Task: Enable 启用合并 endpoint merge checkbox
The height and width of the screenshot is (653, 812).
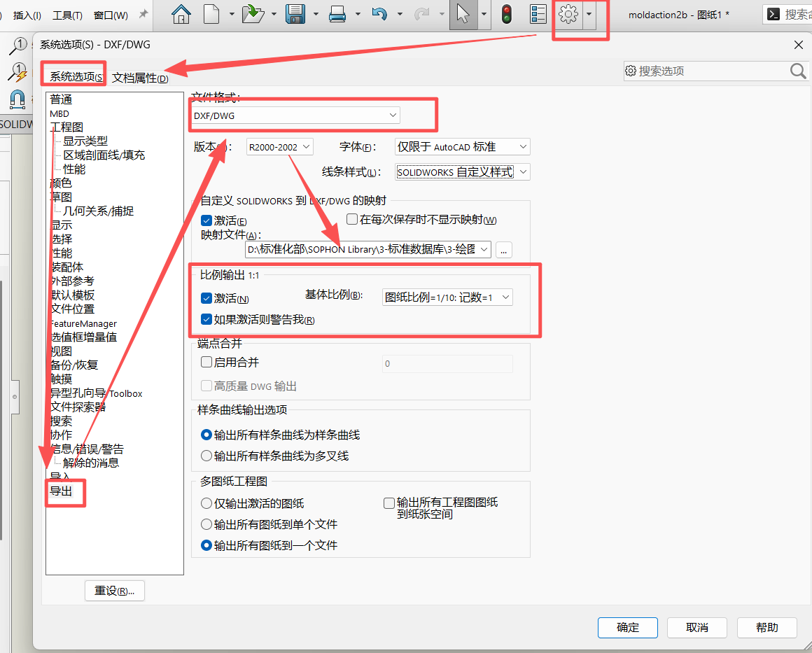Action: coord(206,362)
